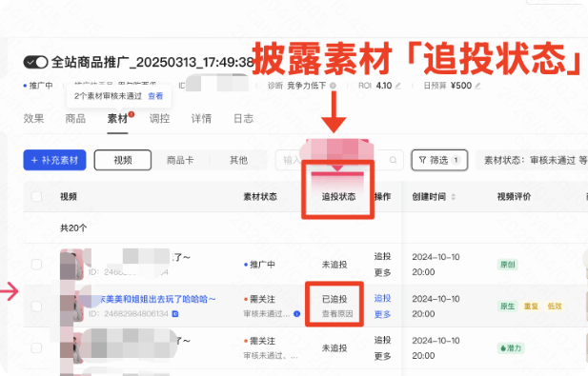The image size is (588, 376).
Task: Click 未追投 status in 推广中 row
Action: [335, 265]
